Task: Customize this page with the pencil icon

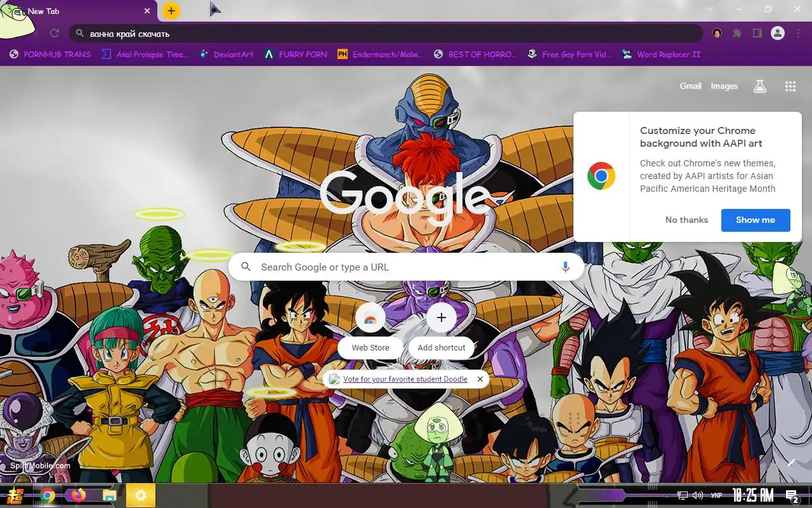Action: pos(792,463)
